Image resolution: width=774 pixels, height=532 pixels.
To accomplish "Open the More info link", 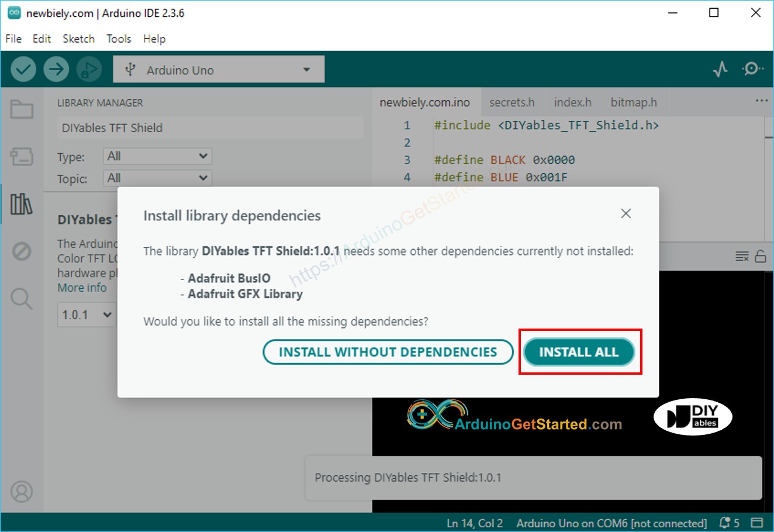I will (82, 288).
